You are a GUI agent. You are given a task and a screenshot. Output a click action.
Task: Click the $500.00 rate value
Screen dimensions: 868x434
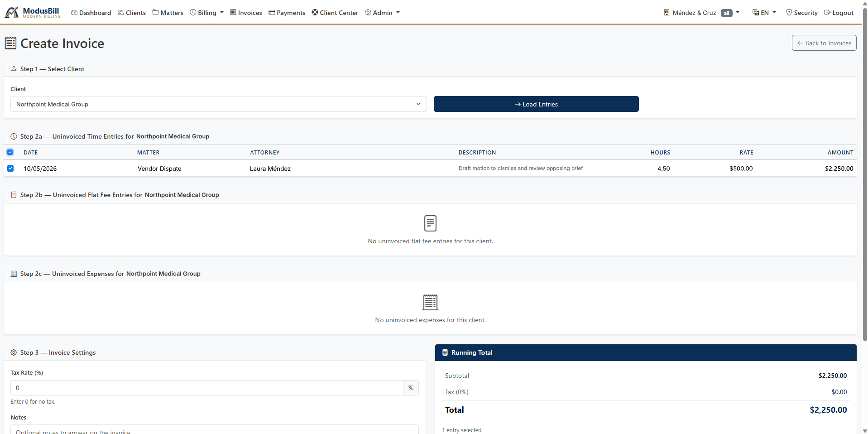(x=741, y=169)
